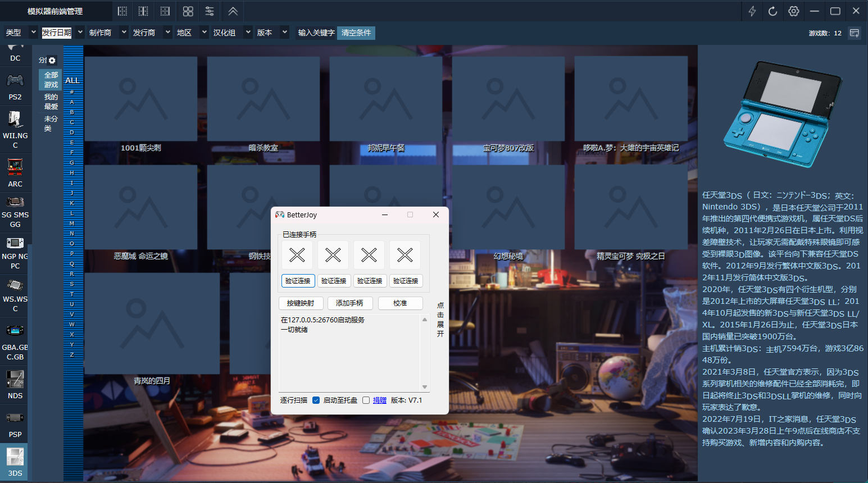Image resolution: width=868 pixels, height=483 pixels.
Task: Click the third controller slot X icon
Action: [369, 255]
